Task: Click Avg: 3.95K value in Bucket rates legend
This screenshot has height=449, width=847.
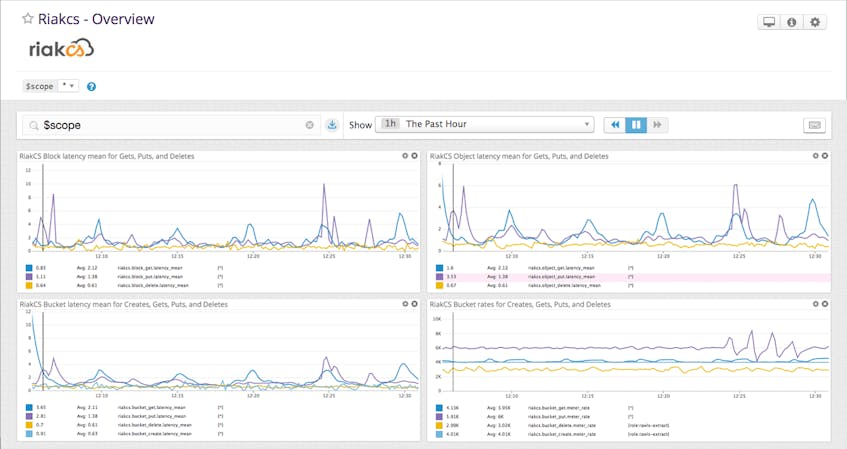Action: (x=498, y=408)
